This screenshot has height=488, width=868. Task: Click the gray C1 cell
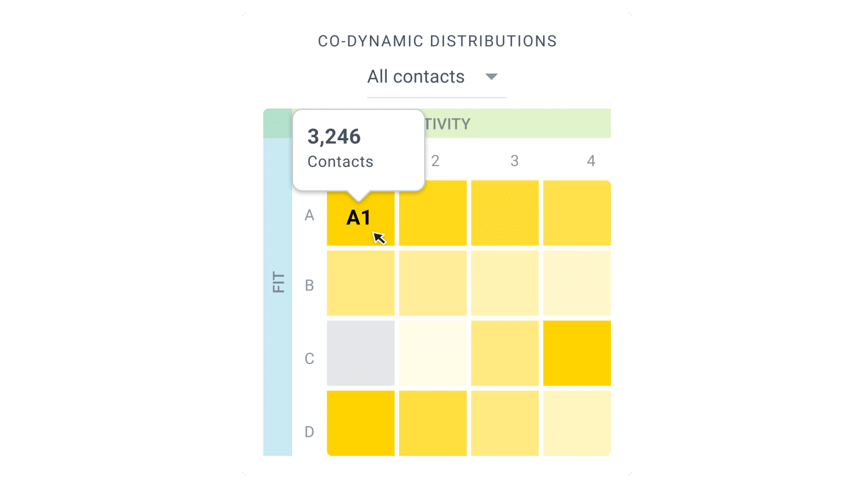pos(360,353)
